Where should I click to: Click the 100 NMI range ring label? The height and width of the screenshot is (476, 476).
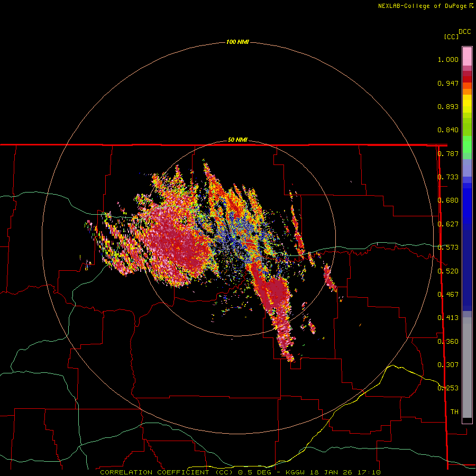point(237,42)
